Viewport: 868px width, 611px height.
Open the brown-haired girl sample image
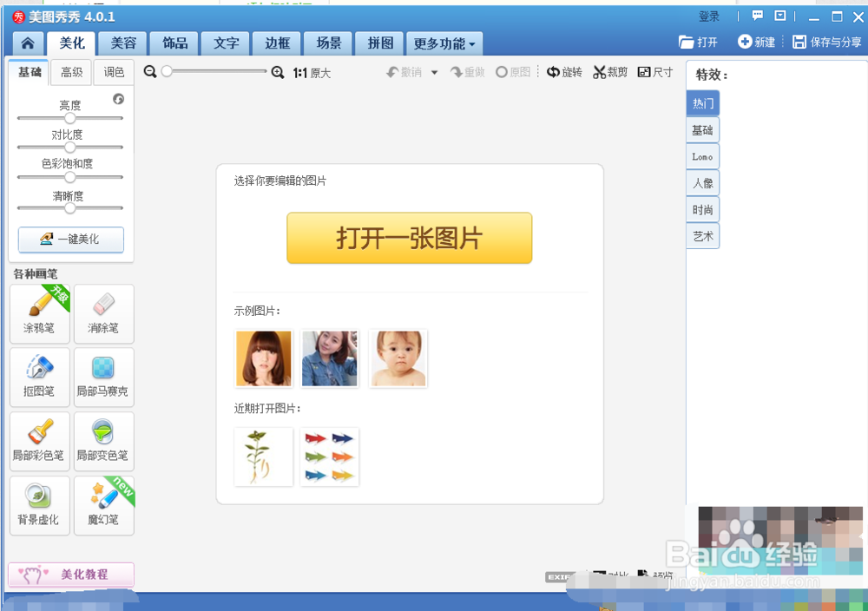tap(264, 358)
